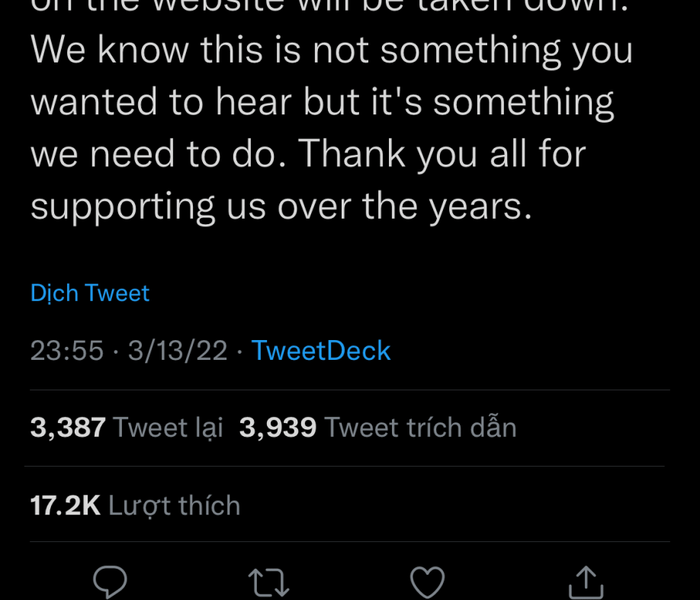This screenshot has height=600, width=700.
Task: Click the text line starting 'We know this'
Action: click(332, 51)
